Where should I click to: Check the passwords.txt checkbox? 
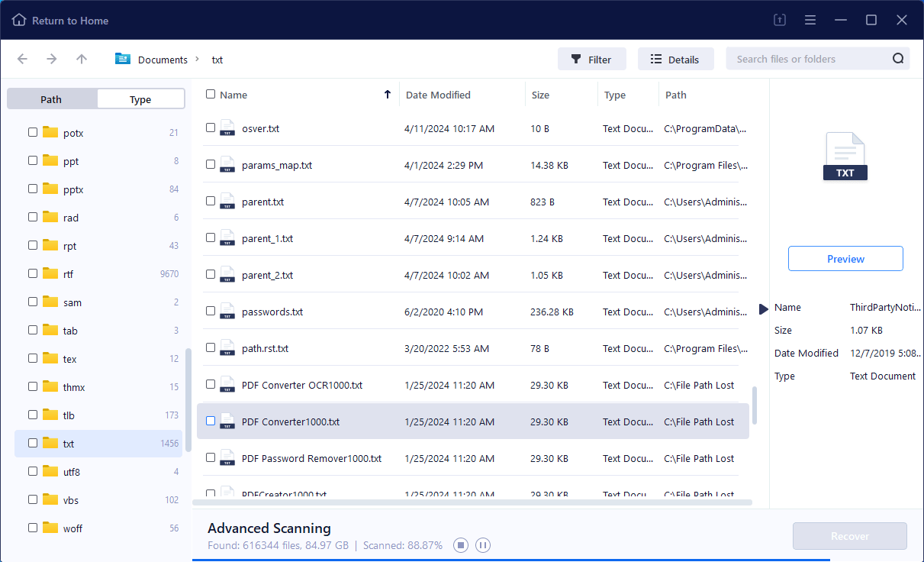(211, 312)
